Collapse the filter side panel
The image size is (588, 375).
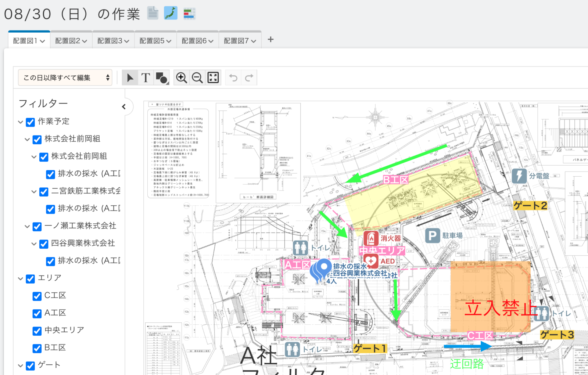point(124,107)
